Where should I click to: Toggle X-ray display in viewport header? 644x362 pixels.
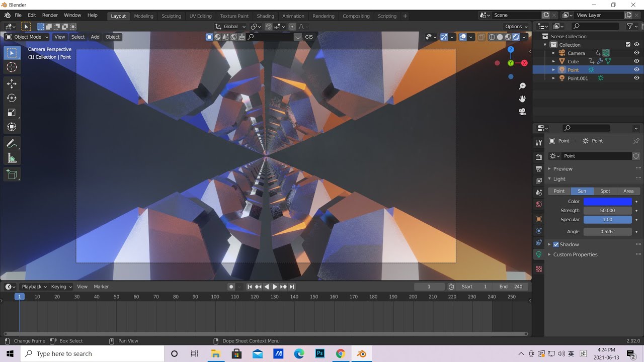pyautogui.click(x=481, y=37)
